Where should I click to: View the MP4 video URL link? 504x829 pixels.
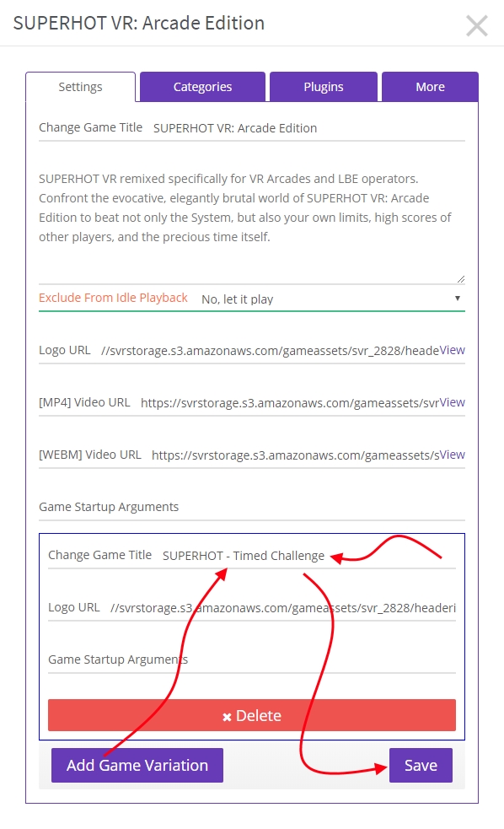click(x=453, y=402)
